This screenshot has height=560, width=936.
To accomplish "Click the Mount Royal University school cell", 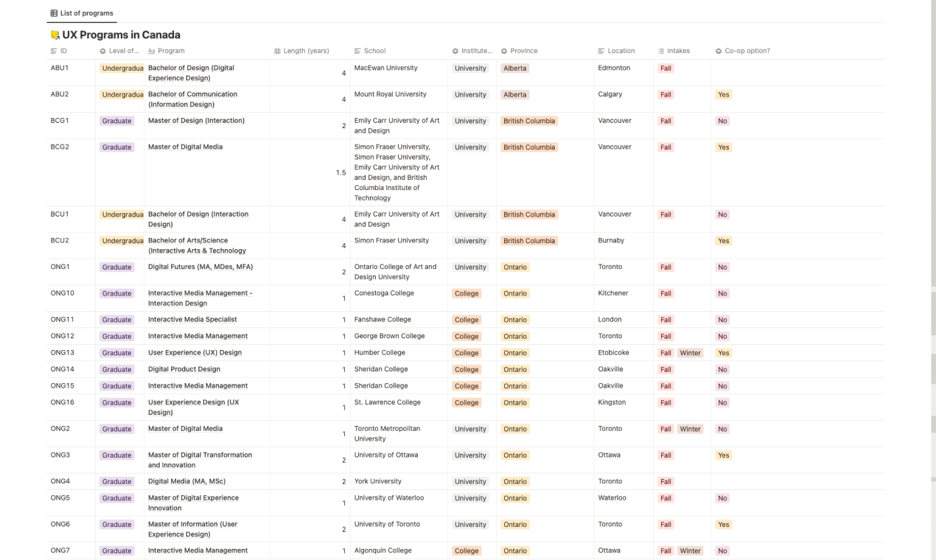I will [x=399, y=99].
